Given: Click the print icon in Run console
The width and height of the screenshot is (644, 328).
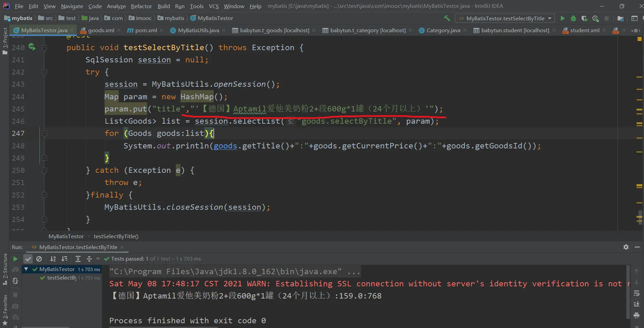Looking at the screenshot, I should click(x=637, y=315).
